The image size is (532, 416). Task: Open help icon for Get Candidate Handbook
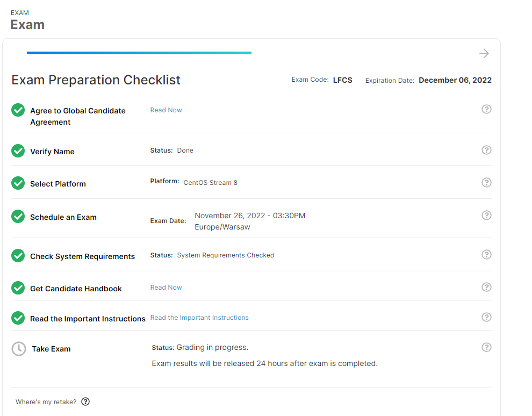coord(486,288)
